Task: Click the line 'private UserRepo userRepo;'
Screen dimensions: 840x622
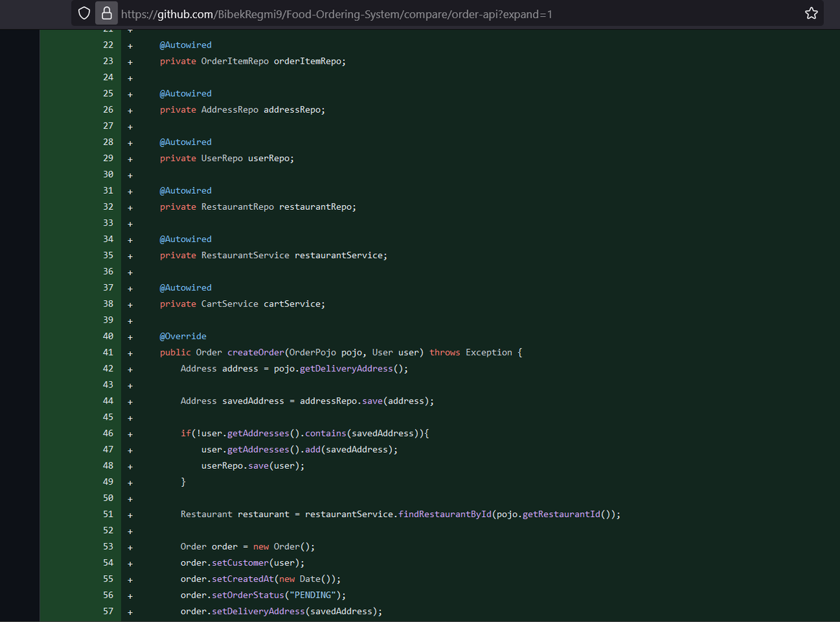Action: pyautogui.click(x=227, y=158)
